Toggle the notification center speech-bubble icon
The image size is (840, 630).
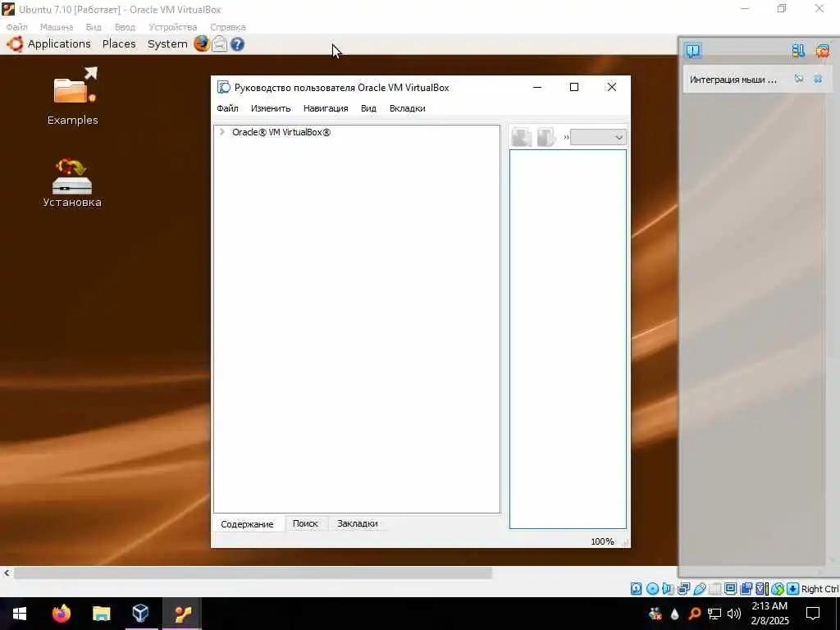tap(693, 51)
